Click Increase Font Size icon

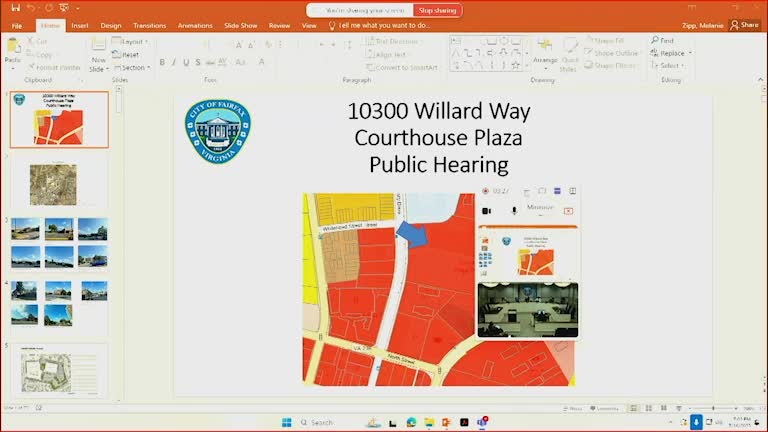tap(239, 45)
